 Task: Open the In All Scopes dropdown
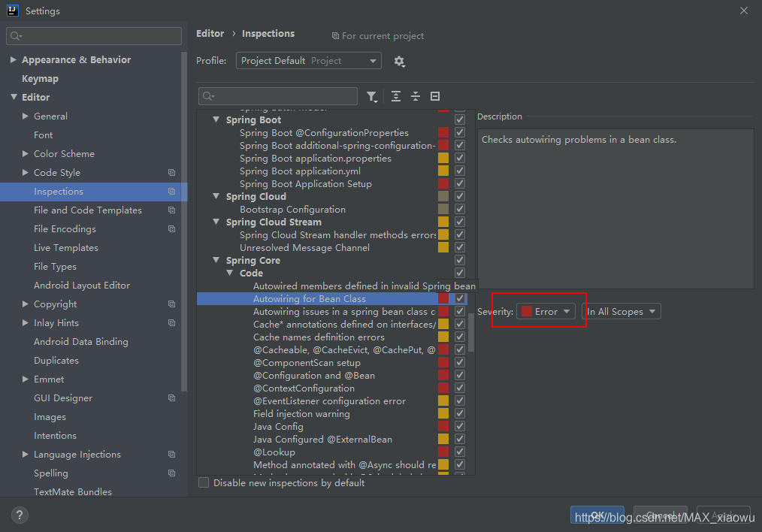[621, 311]
